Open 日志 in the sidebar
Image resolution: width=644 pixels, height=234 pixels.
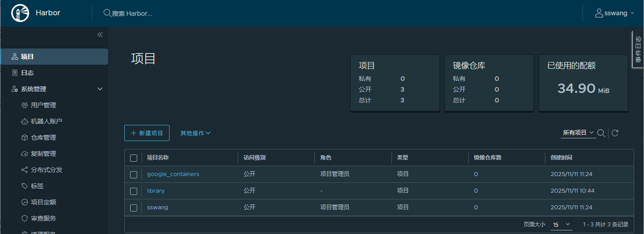click(x=54, y=73)
